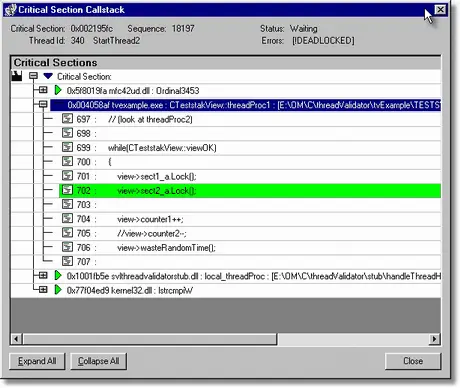This screenshot has height=388, width=460.
Task: Click the source line icon for line 698
Action: (67, 133)
